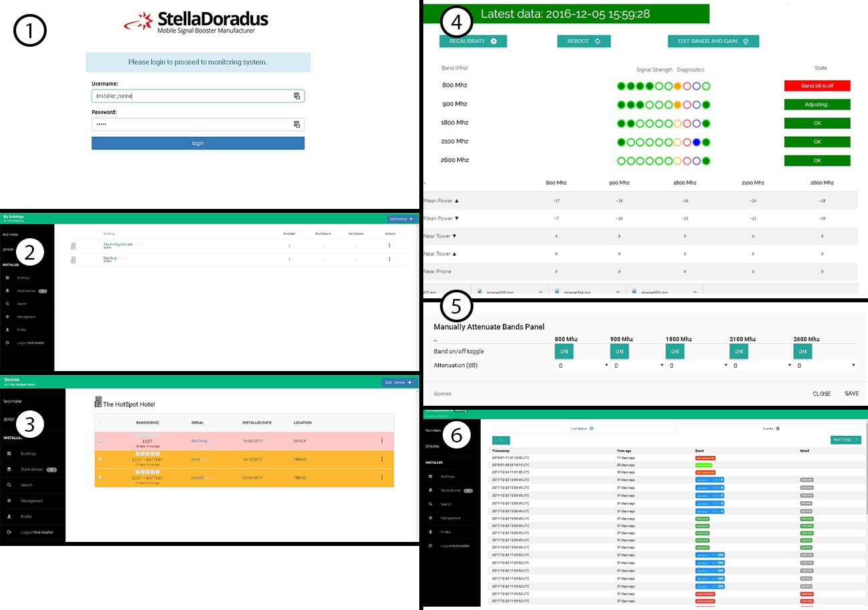Image resolution: width=868 pixels, height=610 pixels.
Task: Expand download options arrow for image005.jpg
Action: coord(540,292)
